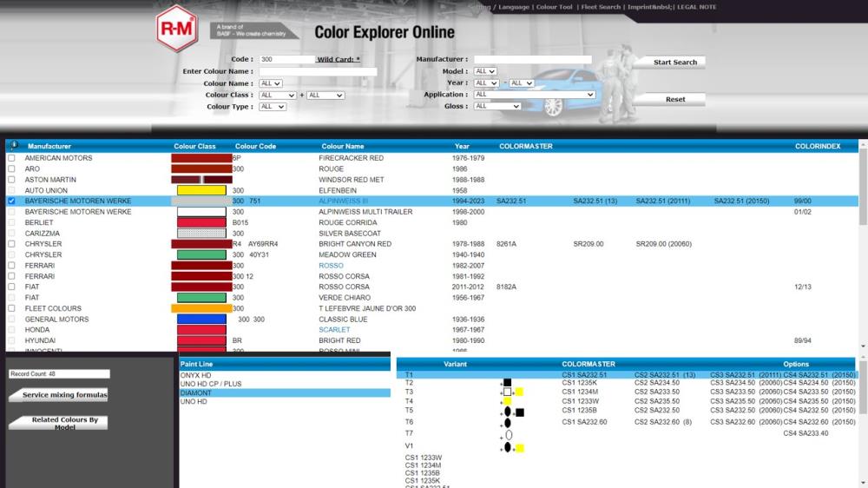Click the R-M hexagon logo
The height and width of the screenshot is (488, 868).
[176, 29]
